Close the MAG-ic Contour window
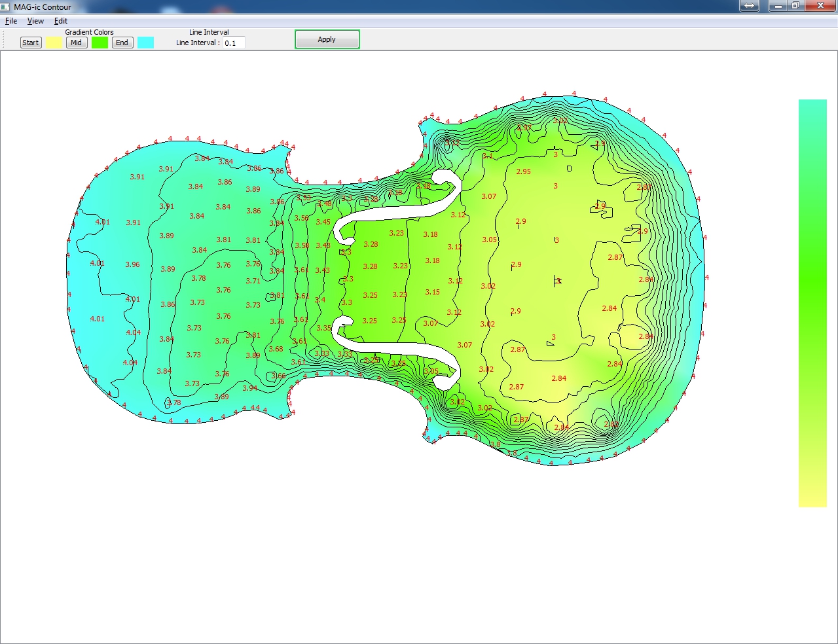The image size is (838, 644). 820,6
